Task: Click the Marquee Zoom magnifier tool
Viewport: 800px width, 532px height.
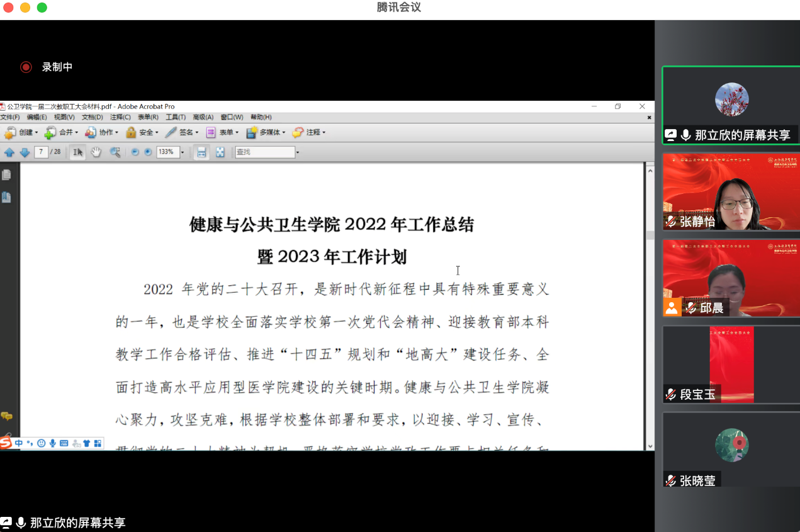Action: point(115,152)
